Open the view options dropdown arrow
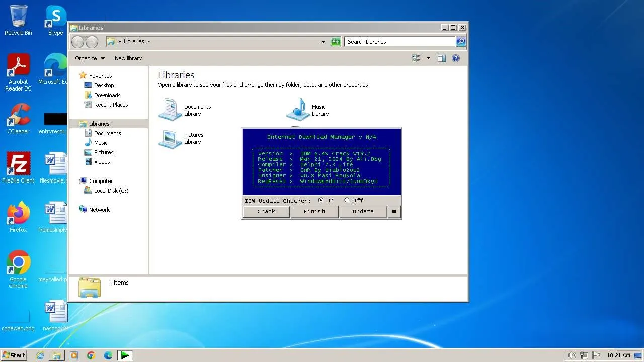644x362 pixels. pyautogui.click(x=428, y=58)
